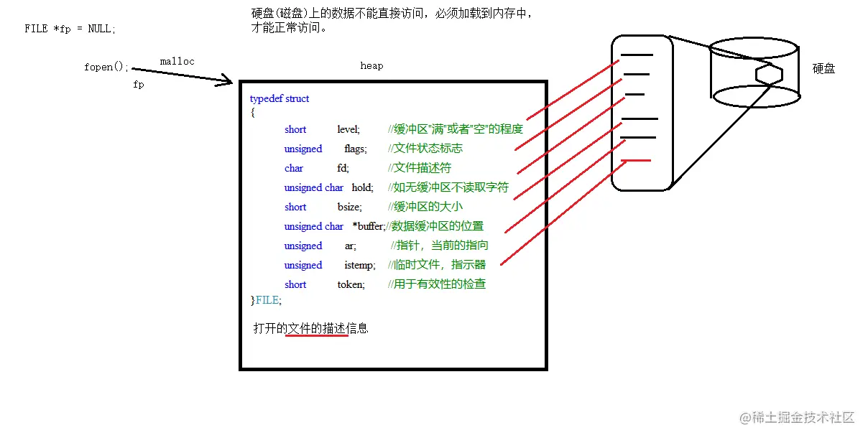Click the 硬盘 label text
Viewport: 868px width, 438px height.
click(x=822, y=68)
